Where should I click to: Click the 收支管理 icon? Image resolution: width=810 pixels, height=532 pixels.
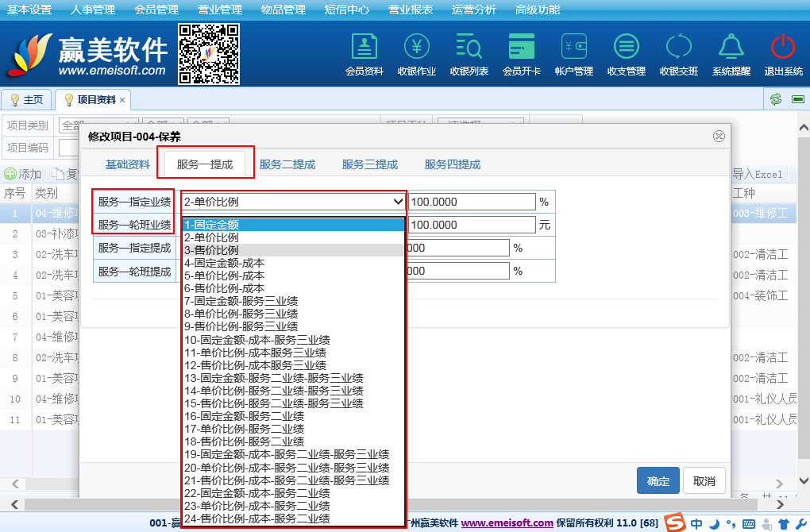(x=627, y=54)
